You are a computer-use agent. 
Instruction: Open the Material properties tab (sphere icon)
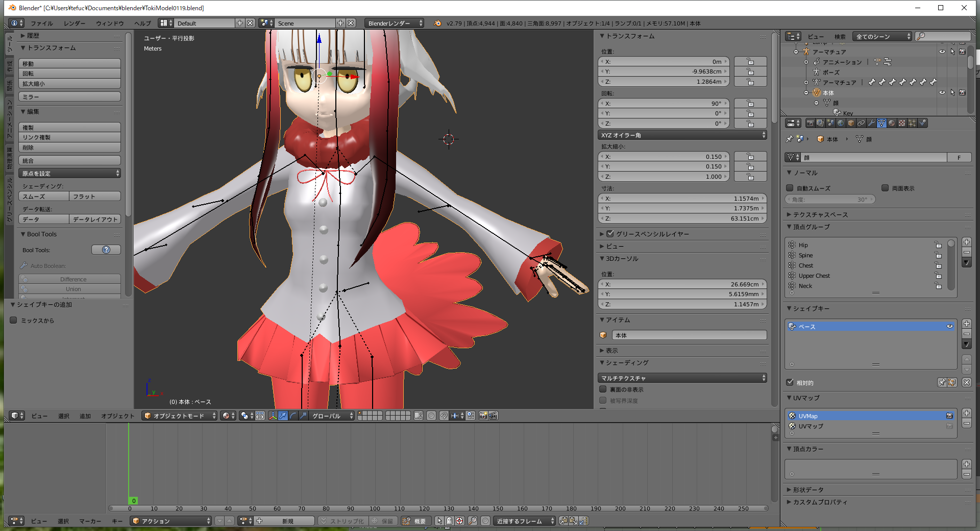click(892, 123)
